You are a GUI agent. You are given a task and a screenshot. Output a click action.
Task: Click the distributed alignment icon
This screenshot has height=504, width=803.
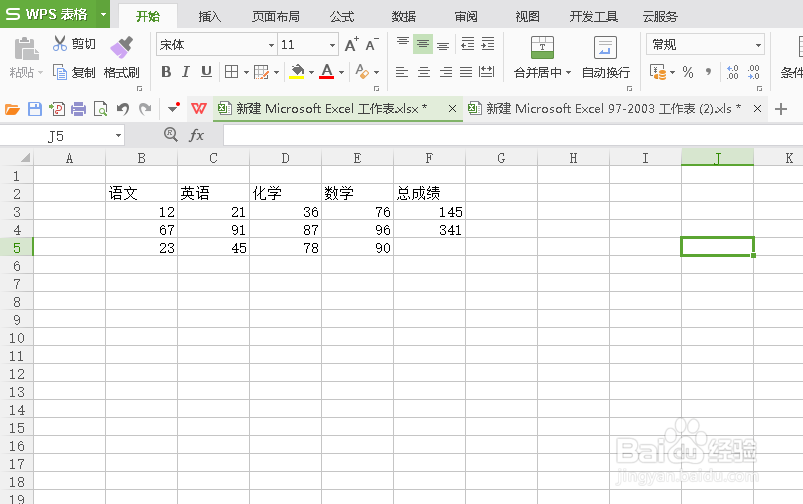[487, 72]
